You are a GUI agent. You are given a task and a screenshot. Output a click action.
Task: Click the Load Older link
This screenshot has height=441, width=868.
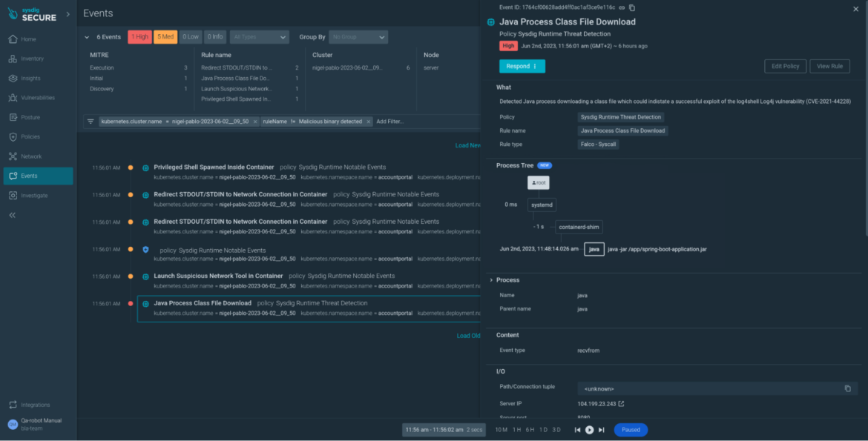468,336
